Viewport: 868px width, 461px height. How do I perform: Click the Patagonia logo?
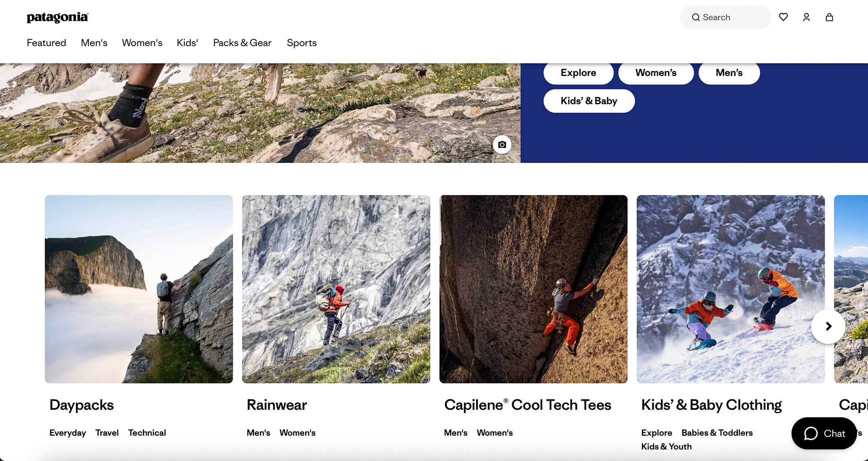click(57, 18)
